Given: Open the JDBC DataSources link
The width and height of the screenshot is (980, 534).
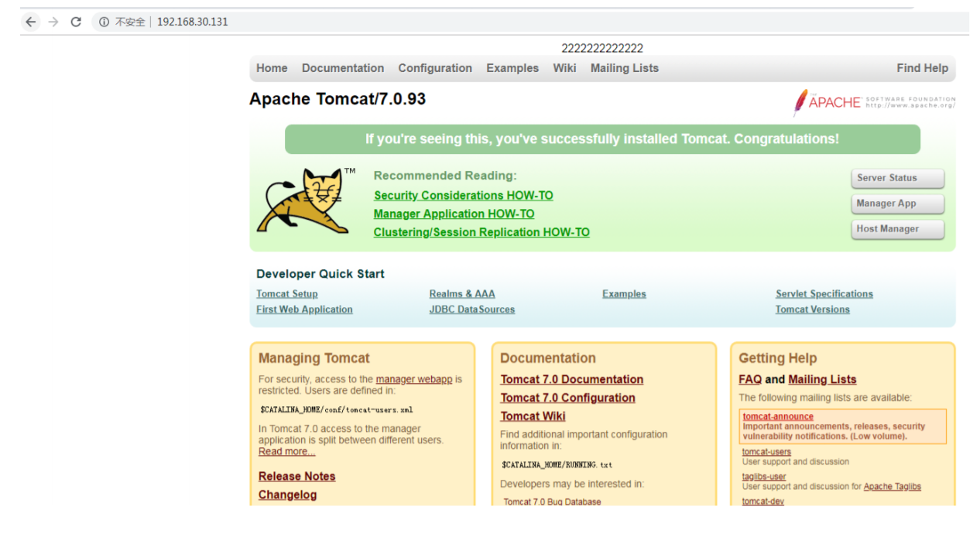Looking at the screenshot, I should click(x=472, y=310).
